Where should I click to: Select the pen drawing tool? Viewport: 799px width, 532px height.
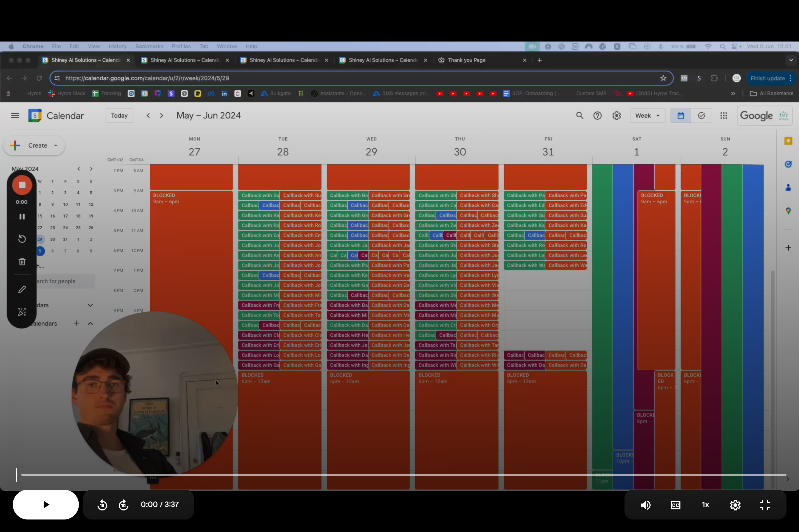[x=22, y=289]
